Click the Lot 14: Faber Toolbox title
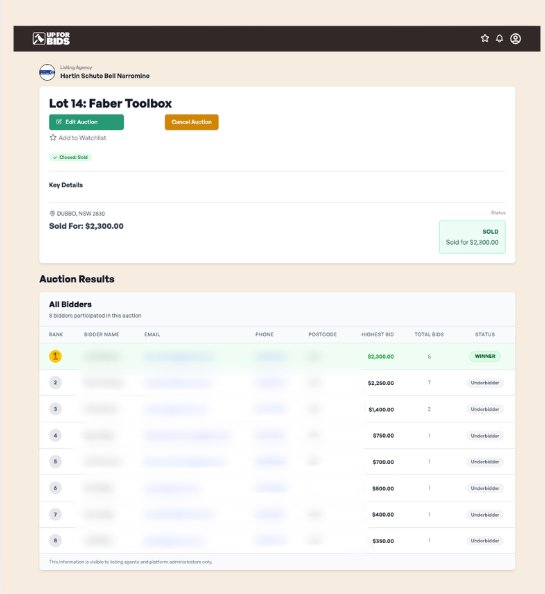This screenshot has width=545, height=594. coord(110,103)
